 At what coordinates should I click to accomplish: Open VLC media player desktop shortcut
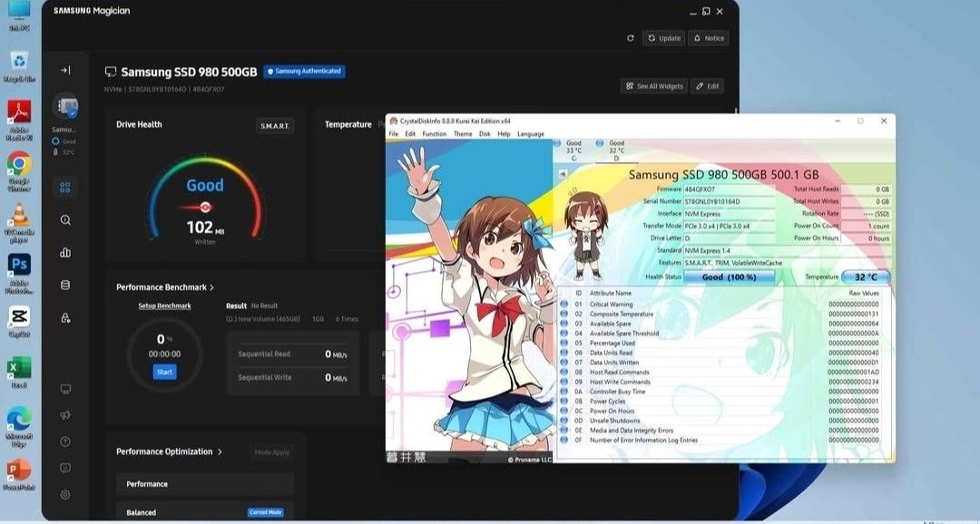(19, 222)
